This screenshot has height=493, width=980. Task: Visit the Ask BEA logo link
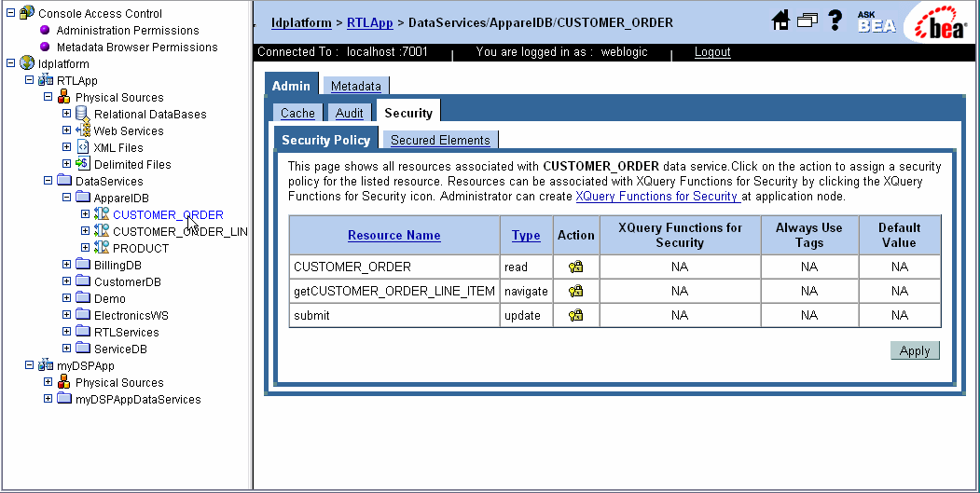pyautogui.click(x=876, y=21)
